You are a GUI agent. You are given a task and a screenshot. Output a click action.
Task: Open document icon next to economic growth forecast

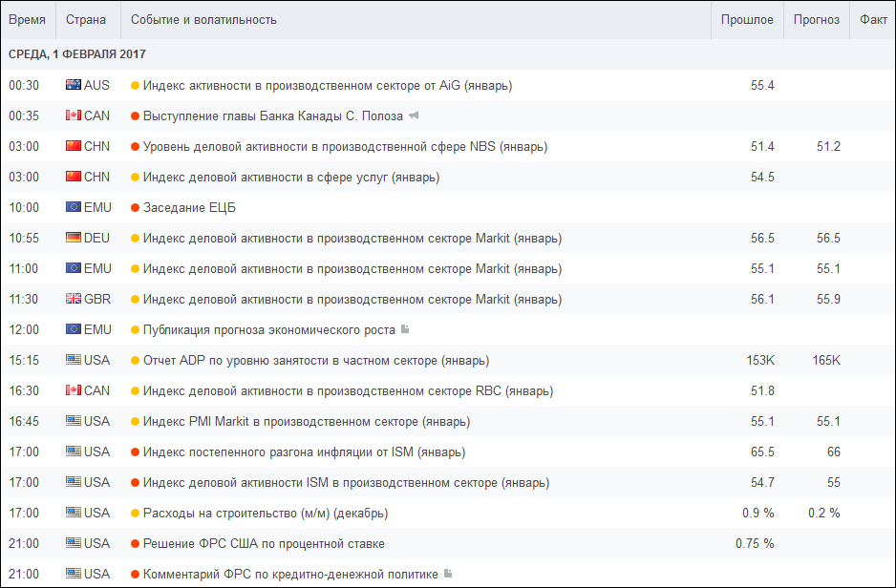[x=405, y=328]
